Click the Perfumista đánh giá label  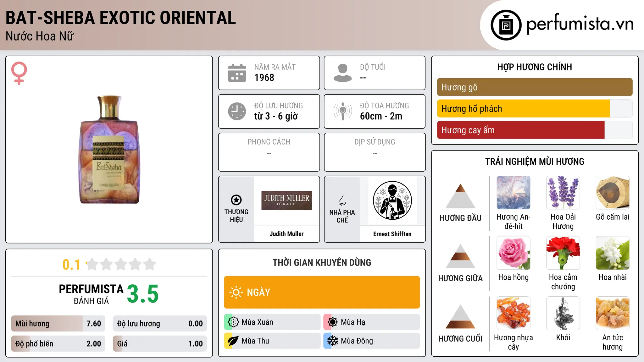click(91, 294)
